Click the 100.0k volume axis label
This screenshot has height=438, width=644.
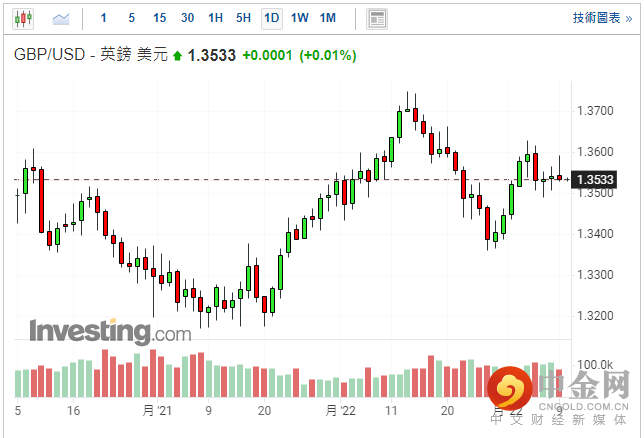tap(594, 365)
